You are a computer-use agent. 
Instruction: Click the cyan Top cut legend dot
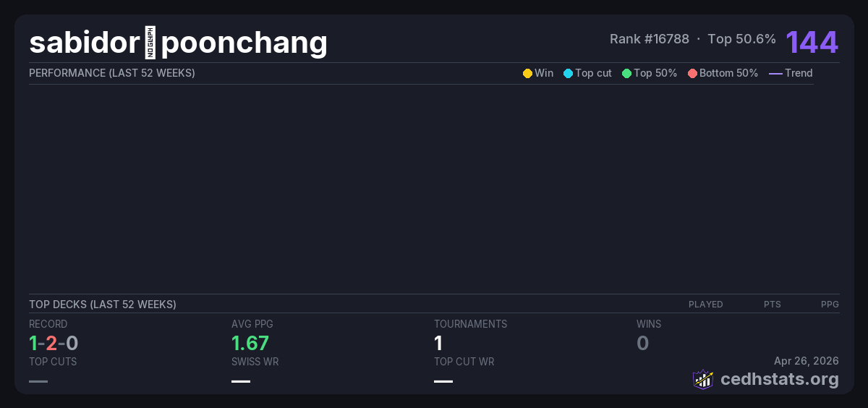tap(568, 74)
